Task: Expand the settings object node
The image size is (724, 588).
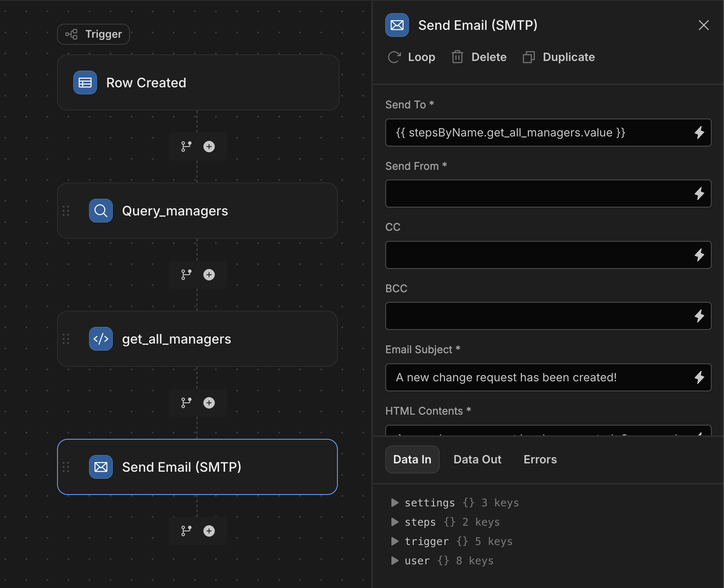Action: 395,502
